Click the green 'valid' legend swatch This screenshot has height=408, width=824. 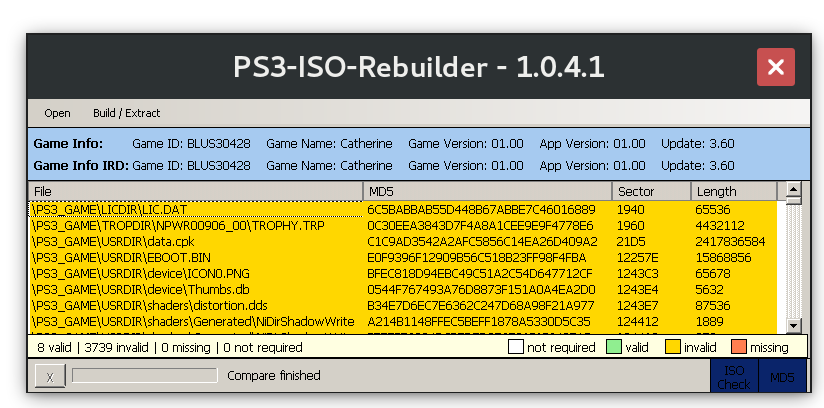(x=614, y=348)
